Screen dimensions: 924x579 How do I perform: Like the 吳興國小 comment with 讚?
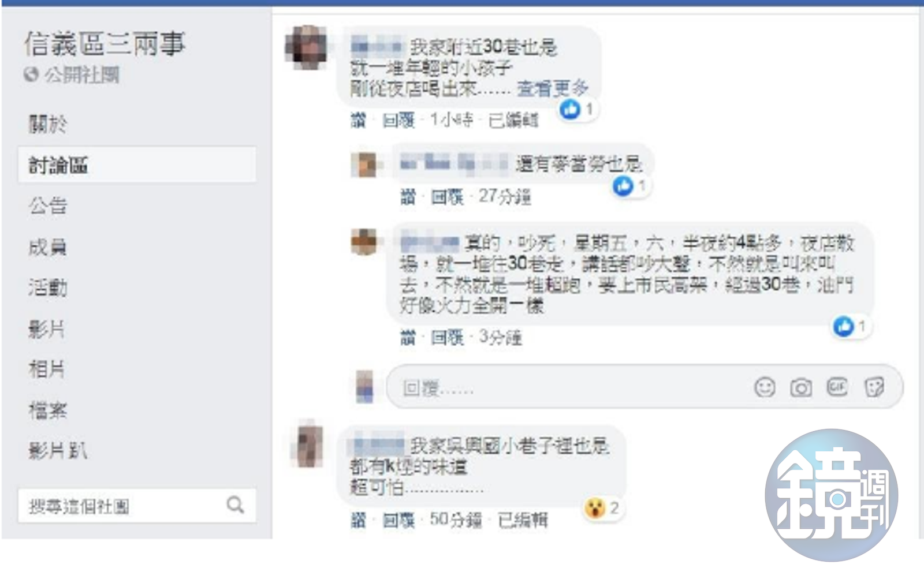tap(359, 520)
